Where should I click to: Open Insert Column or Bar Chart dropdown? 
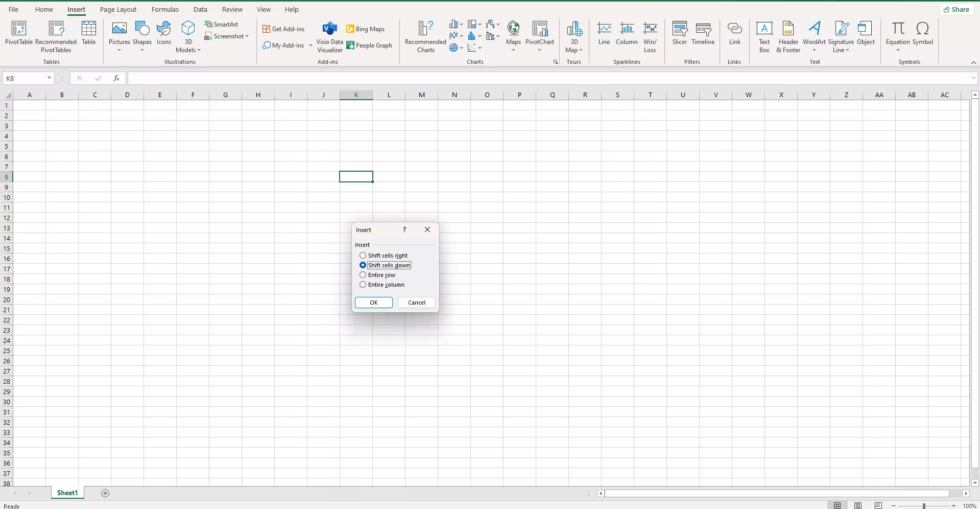(461, 24)
